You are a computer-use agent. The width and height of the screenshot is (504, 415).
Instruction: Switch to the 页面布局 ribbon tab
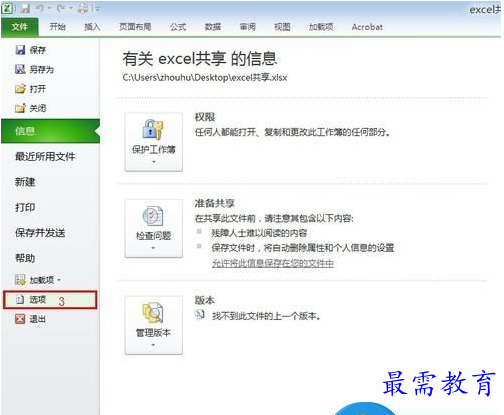pos(135,27)
